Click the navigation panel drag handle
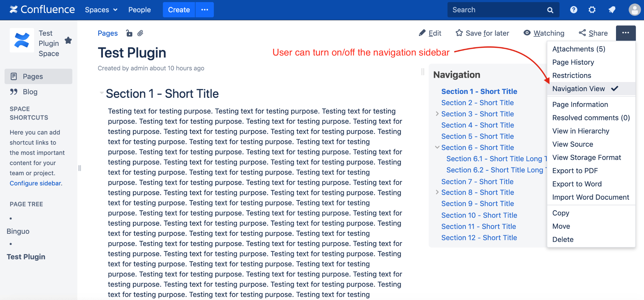Image resolution: width=644 pixels, height=300 pixels. click(x=423, y=72)
